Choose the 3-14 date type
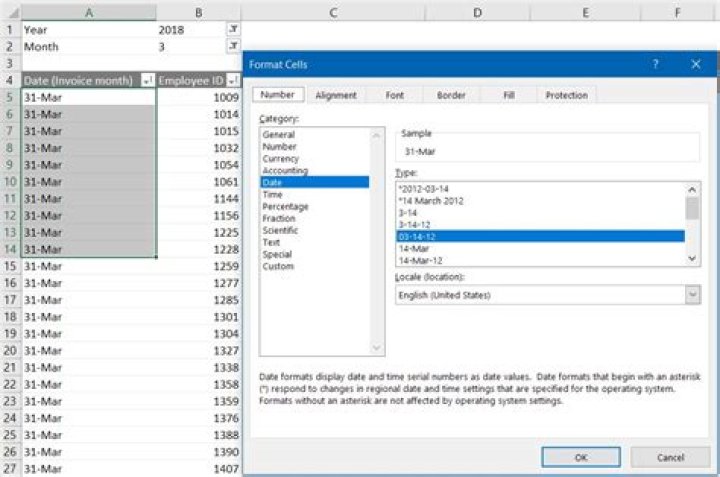This screenshot has height=477, width=720. 540,213
